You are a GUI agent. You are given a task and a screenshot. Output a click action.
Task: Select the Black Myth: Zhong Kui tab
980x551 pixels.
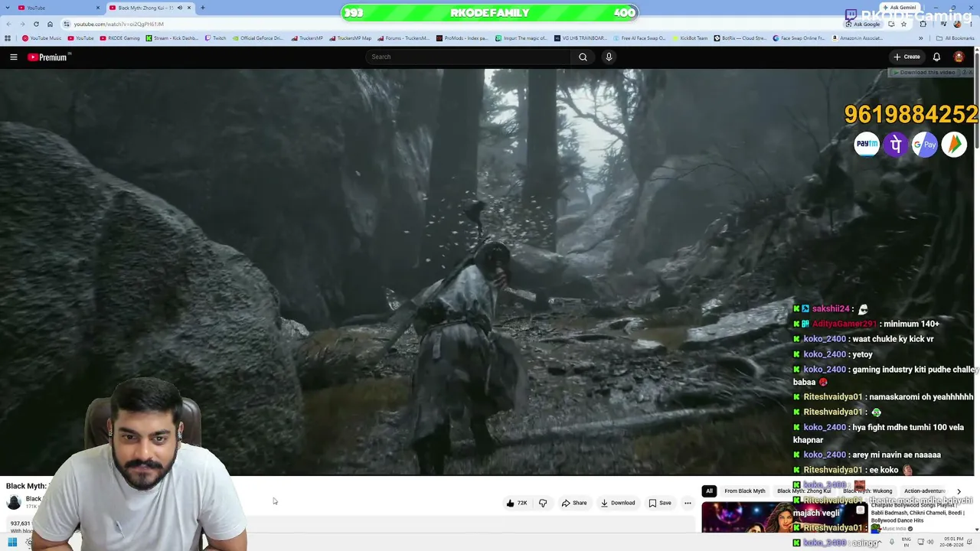(x=149, y=8)
